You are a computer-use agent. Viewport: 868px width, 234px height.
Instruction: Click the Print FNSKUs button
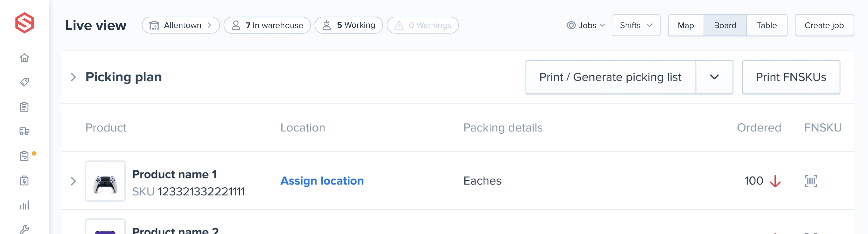(791, 77)
